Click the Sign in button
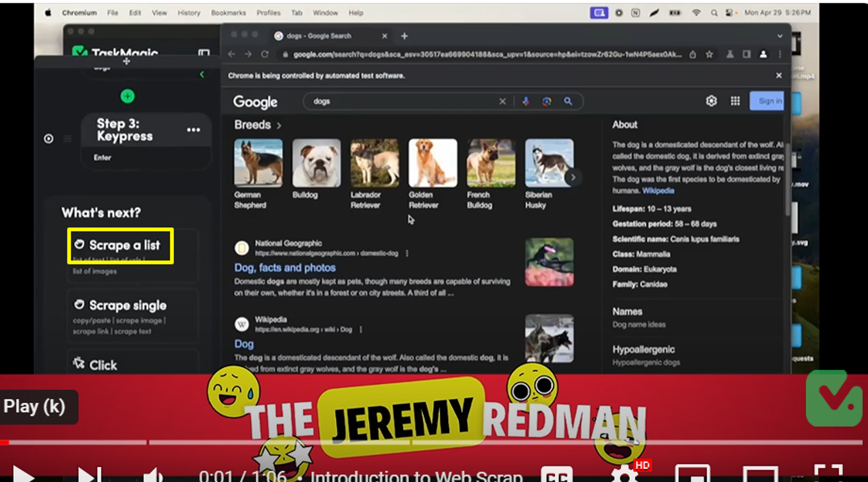The height and width of the screenshot is (482, 868). (767, 101)
